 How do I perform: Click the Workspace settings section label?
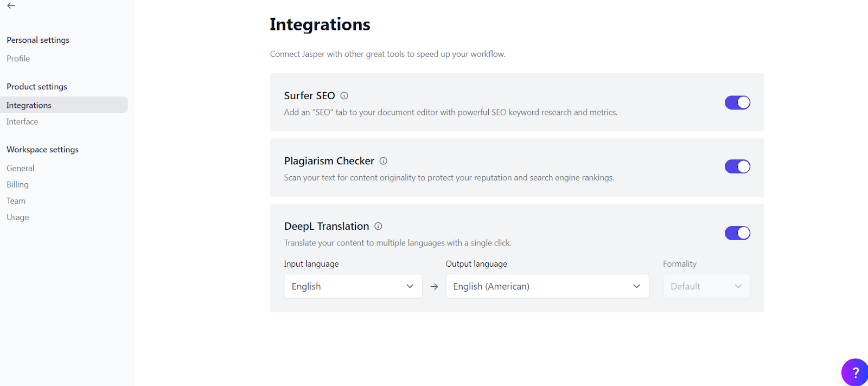coord(43,150)
